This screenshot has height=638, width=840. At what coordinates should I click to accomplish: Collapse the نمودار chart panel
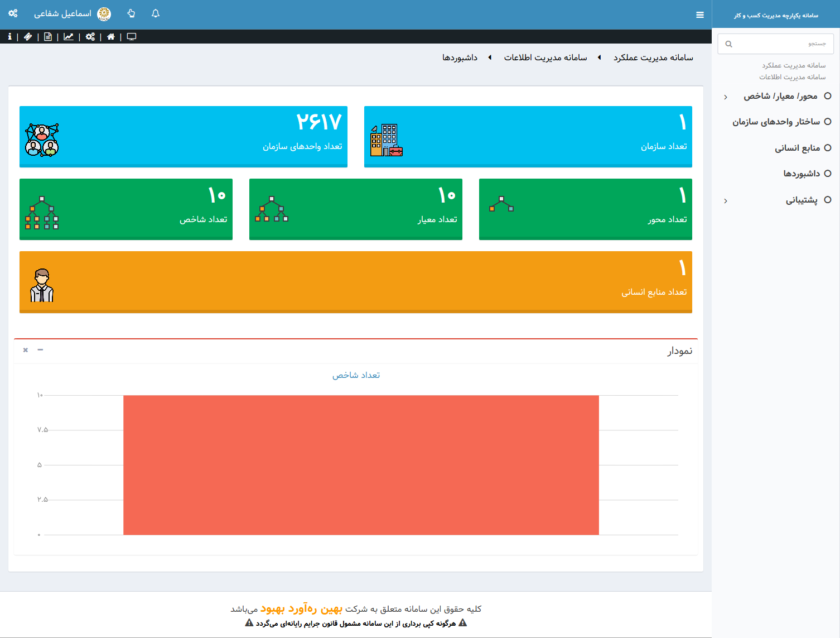tap(40, 350)
